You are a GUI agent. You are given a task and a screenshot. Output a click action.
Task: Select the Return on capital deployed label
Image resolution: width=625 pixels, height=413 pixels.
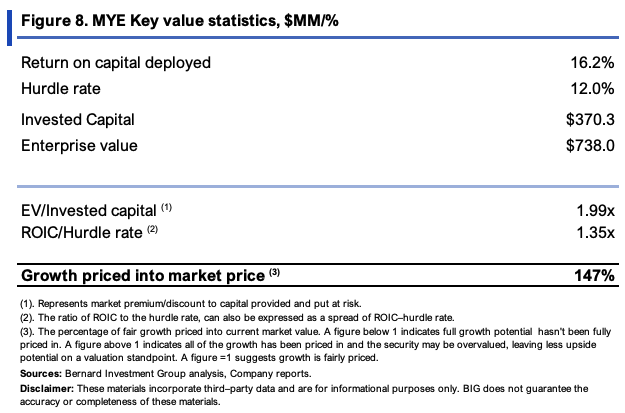pyautogui.click(x=116, y=63)
